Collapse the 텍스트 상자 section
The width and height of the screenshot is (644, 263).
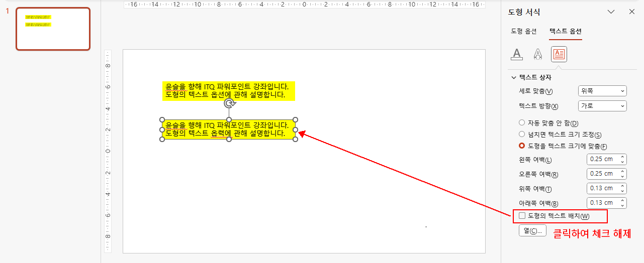click(513, 78)
